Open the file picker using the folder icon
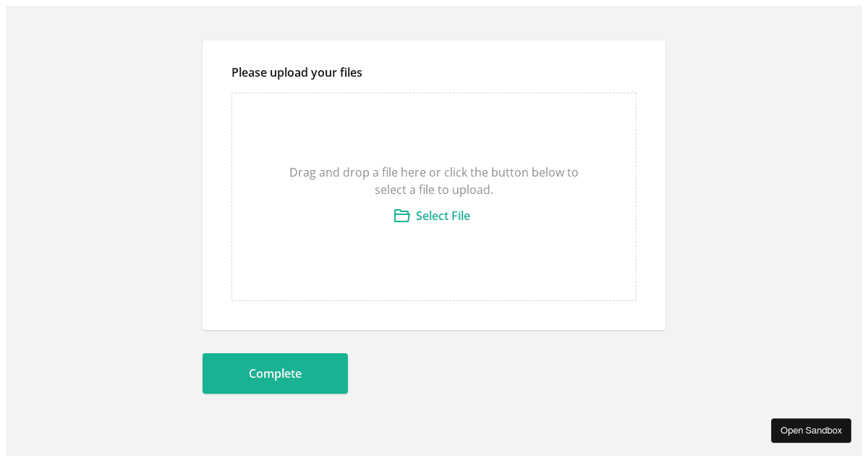This screenshot has height=456, width=868. (x=401, y=216)
